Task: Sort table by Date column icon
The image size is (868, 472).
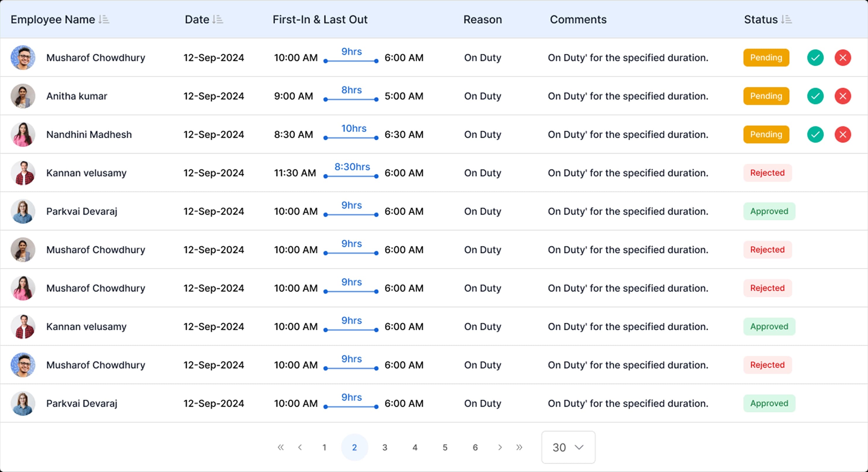Action: click(218, 20)
